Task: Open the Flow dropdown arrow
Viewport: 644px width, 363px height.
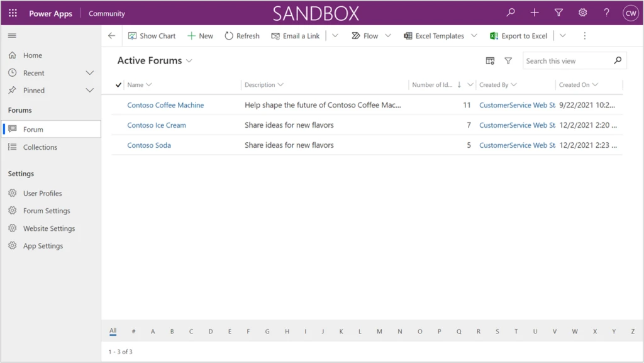Action: [x=388, y=36]
